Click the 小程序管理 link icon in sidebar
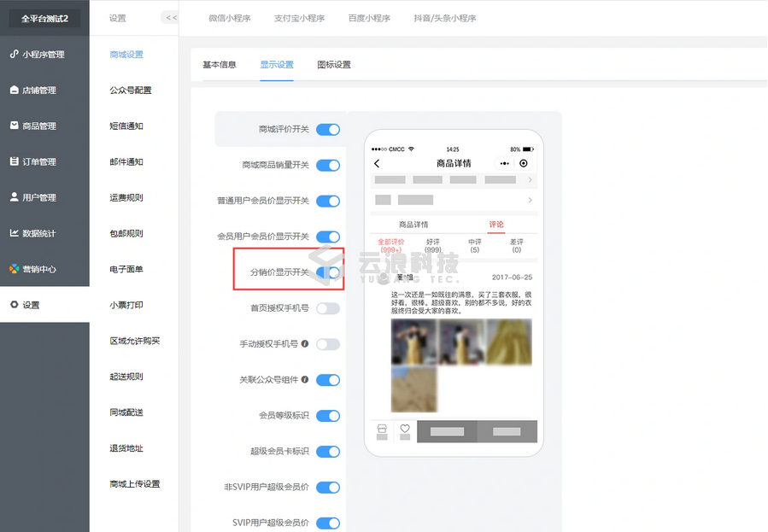This screenshot has height=532, width=768. tap(14, 55)
